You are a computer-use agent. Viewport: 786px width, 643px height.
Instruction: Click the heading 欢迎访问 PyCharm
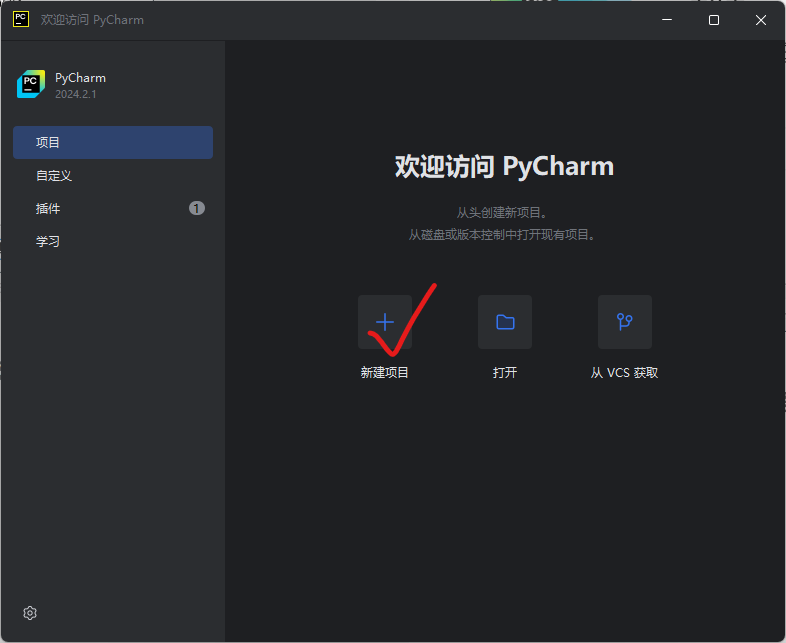(504, 166)
